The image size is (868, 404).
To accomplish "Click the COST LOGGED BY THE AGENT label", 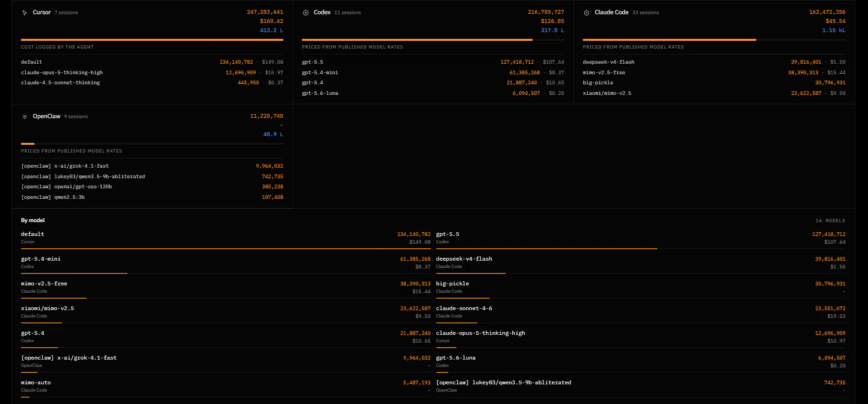I will (57, 47).
